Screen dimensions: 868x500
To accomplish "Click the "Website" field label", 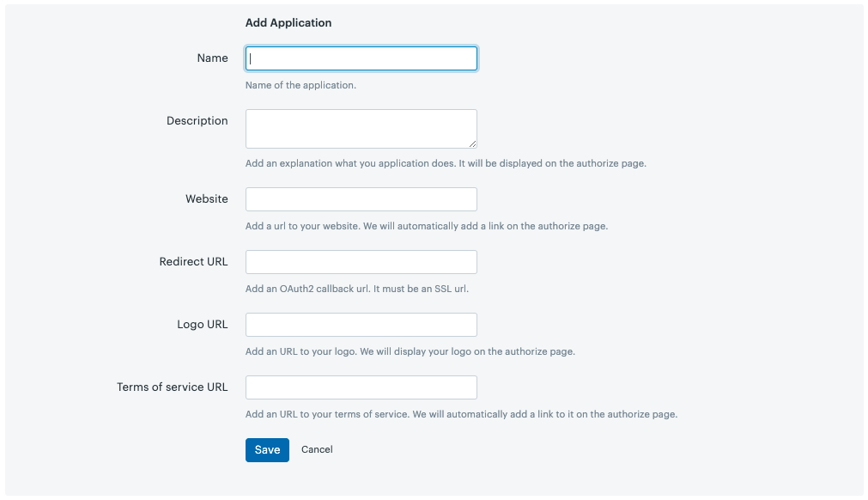I will [x=206, y=199].
